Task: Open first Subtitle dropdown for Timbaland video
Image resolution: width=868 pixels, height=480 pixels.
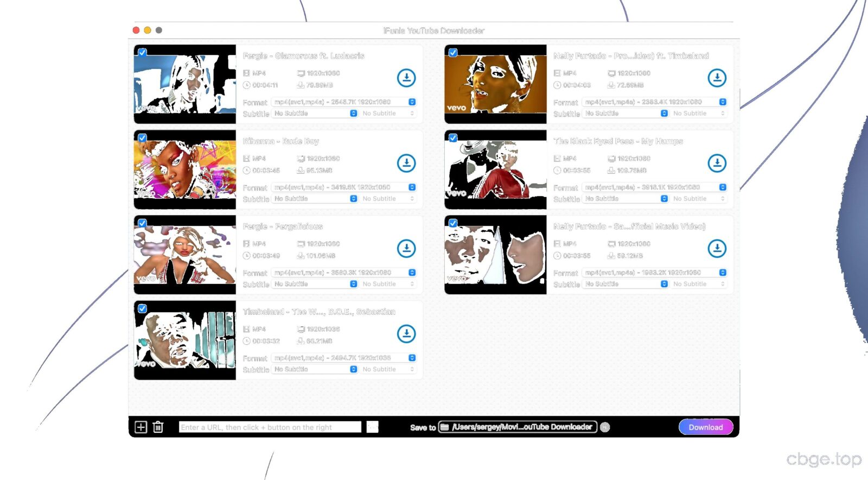Action: pos(315,369)
